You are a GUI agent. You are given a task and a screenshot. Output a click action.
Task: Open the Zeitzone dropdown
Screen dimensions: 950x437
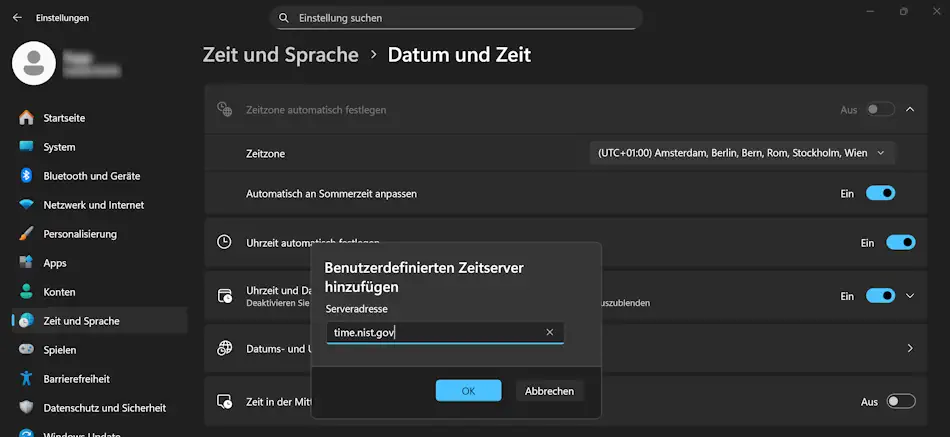click(742, 153)
